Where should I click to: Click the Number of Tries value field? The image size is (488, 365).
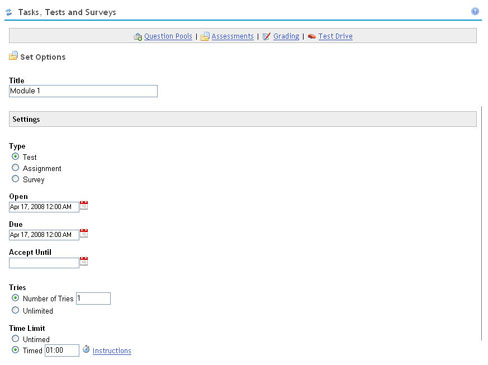93,298
